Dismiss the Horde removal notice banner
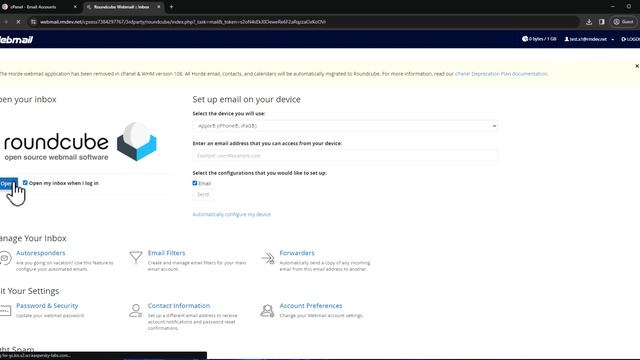Image resolution: width=640 pixels, height=360 pixels. (x=637, y=66)
